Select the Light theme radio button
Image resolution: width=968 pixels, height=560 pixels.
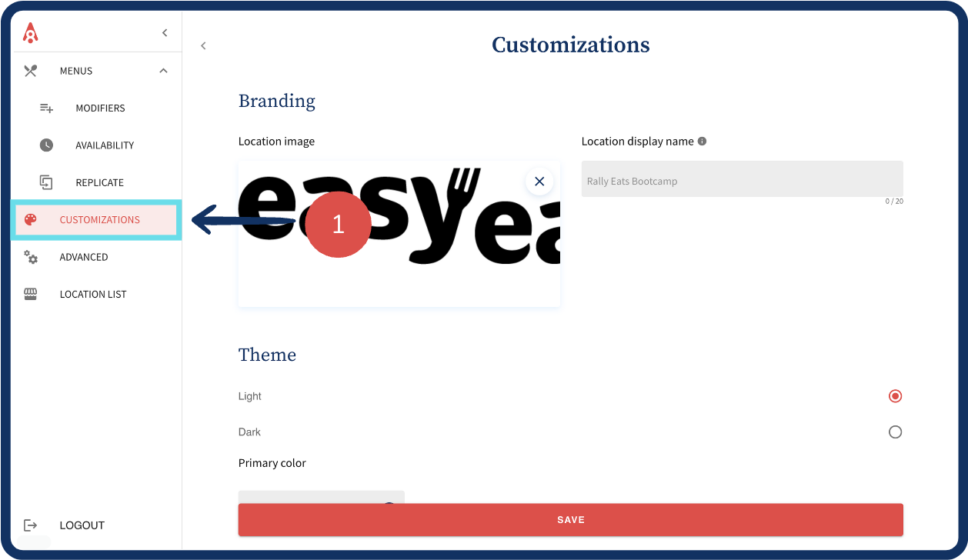(x=895, y=396)
